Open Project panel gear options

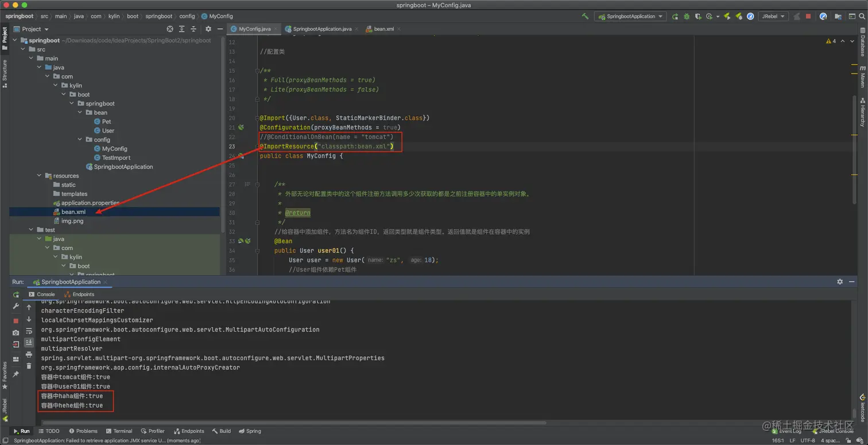(x=208, y=29)
